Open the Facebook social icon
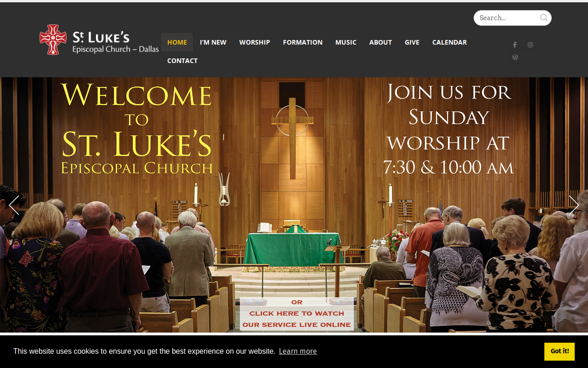 coord(515,45)
